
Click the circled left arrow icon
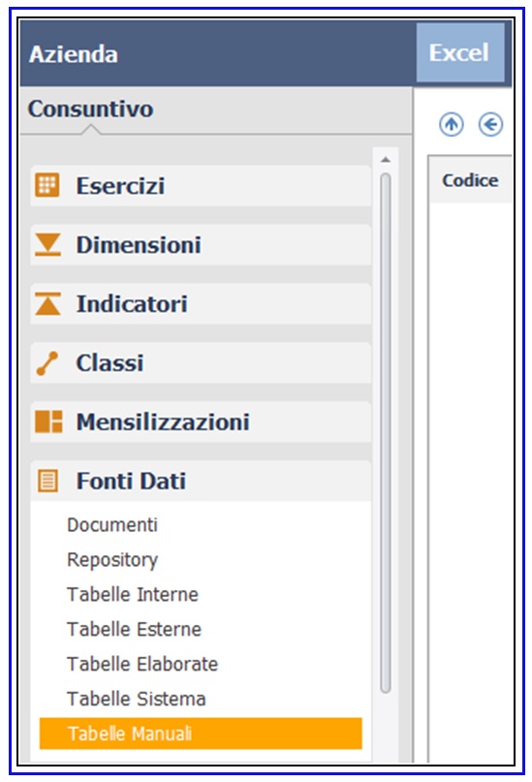point(490,124)
